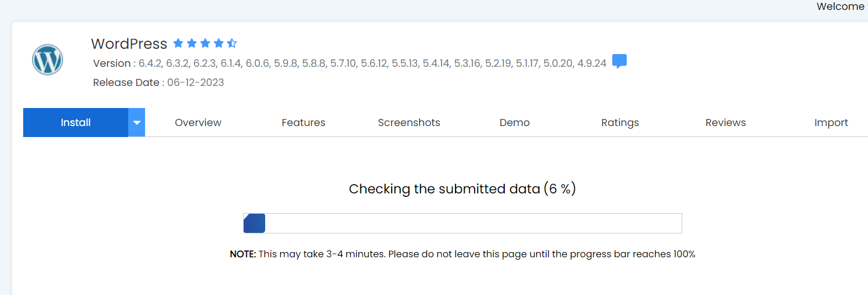Select the third rating star
This screenshot has width=868, height=295.
coord(205,43)
